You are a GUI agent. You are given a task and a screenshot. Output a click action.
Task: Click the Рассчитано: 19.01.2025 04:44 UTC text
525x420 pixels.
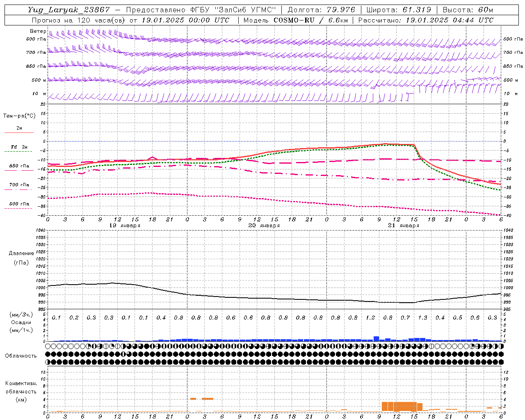pos(426,20)
